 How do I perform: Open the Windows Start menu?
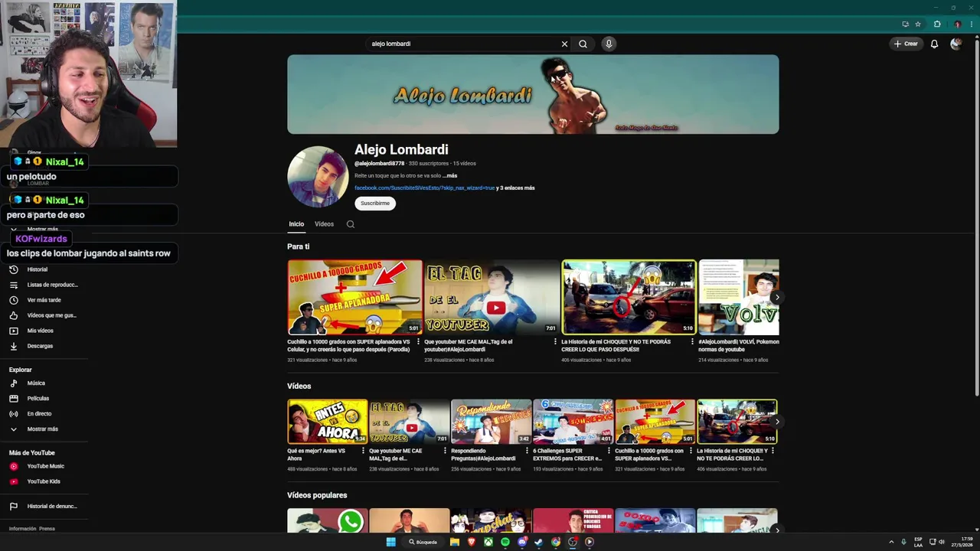(390, 542)
